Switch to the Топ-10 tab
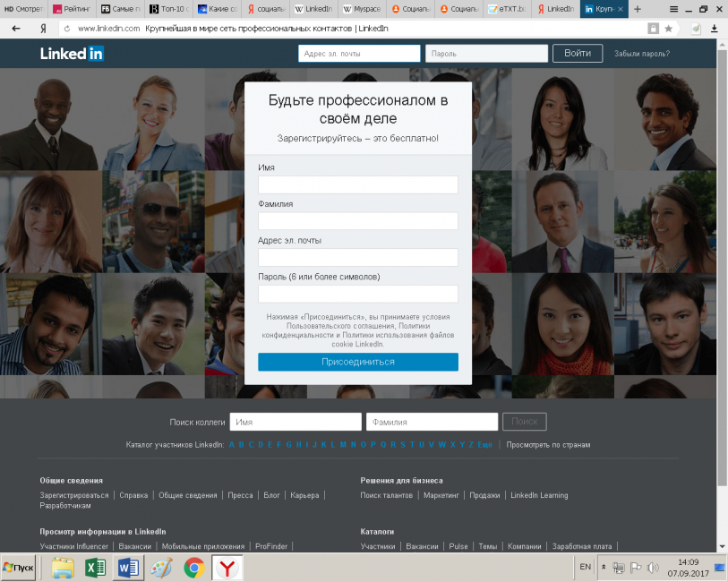Image resolution: width=728 pixels, height=582 pixels. pyautogui.click(x=169, y=9)
